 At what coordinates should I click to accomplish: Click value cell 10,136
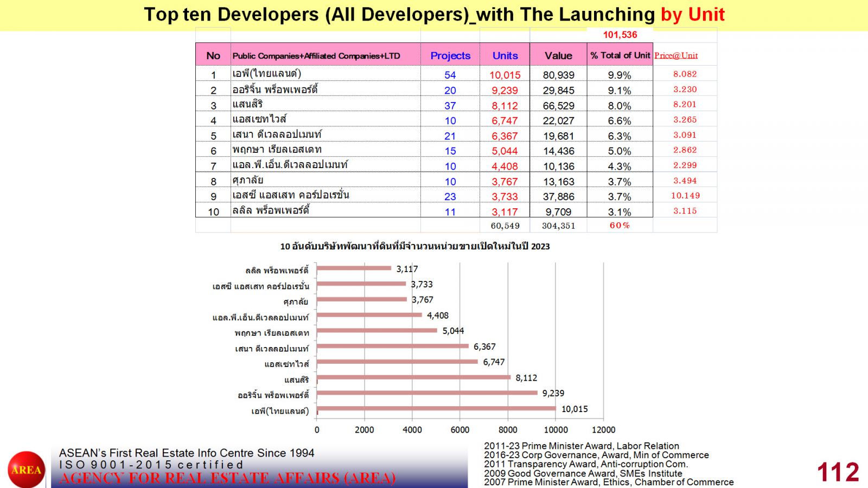click(x=559, y=166)
